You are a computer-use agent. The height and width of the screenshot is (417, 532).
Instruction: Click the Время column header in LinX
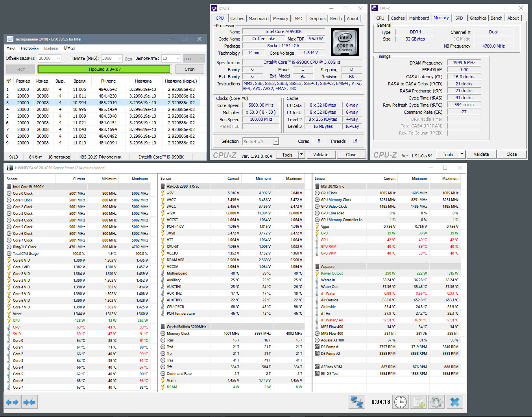[x=79, y=81]
